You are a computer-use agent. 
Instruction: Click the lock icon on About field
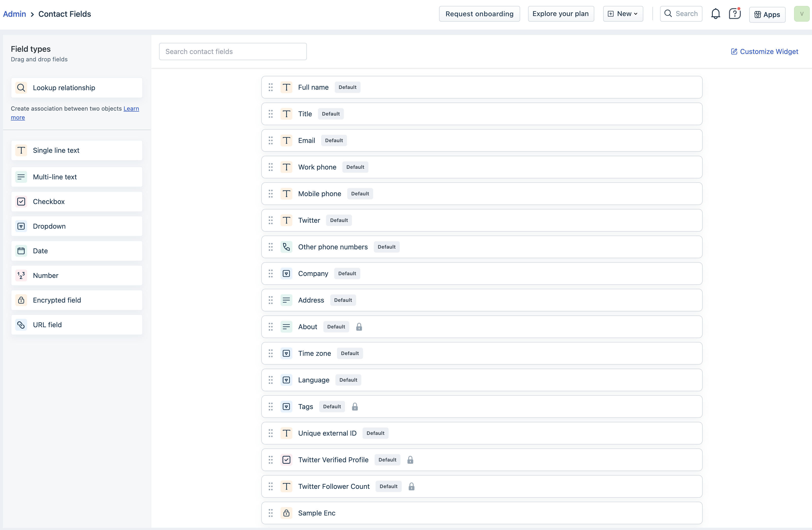(359, 327)
